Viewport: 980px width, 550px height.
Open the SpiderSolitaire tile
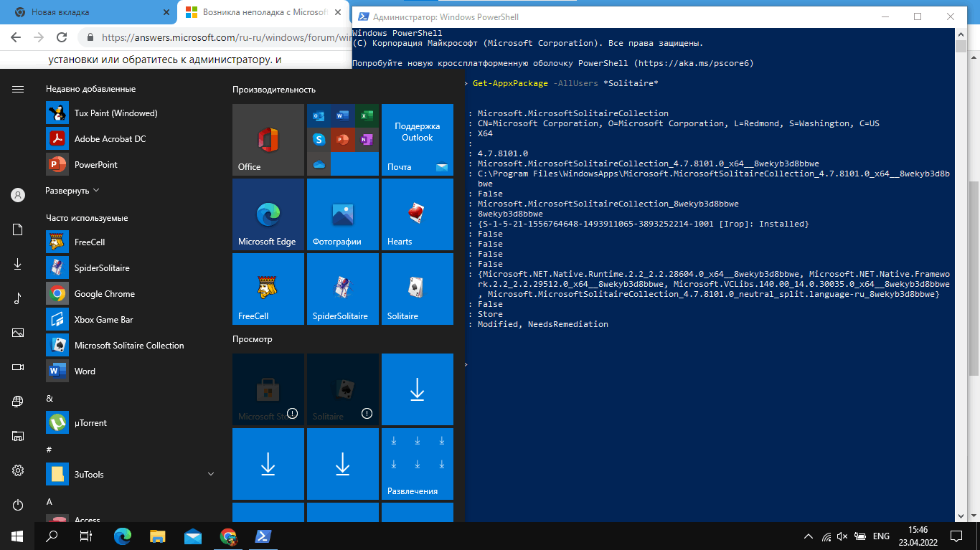pyautogui.click(x=343, y=289)
